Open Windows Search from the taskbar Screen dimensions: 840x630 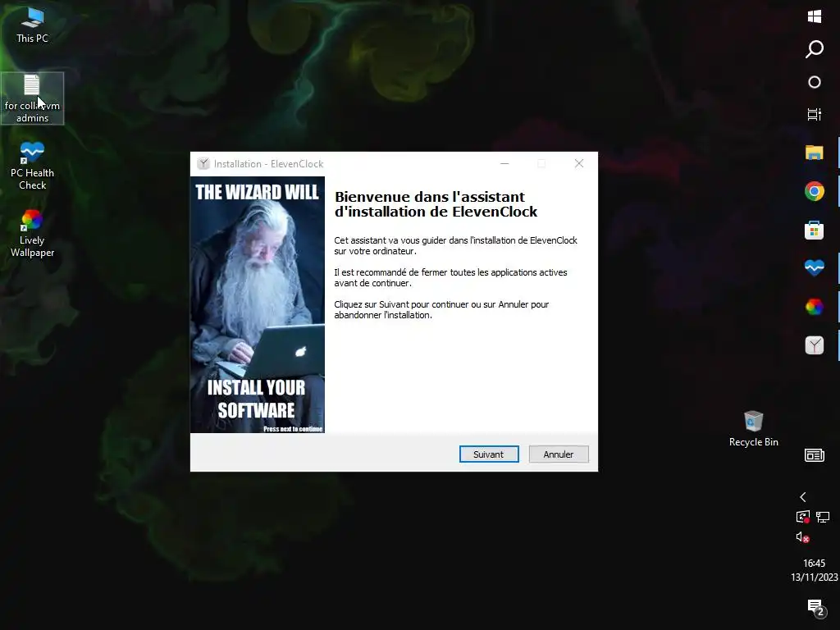tap(815, 49)
